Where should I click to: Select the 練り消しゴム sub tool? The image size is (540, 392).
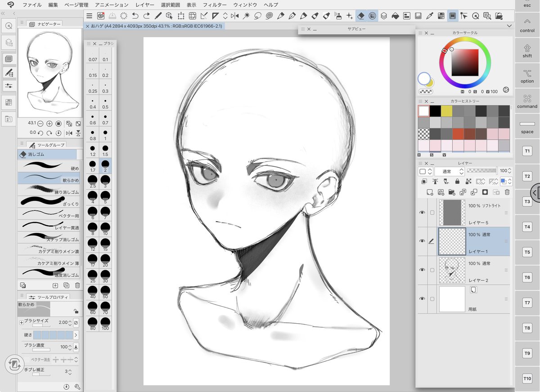tap(49, 189)
